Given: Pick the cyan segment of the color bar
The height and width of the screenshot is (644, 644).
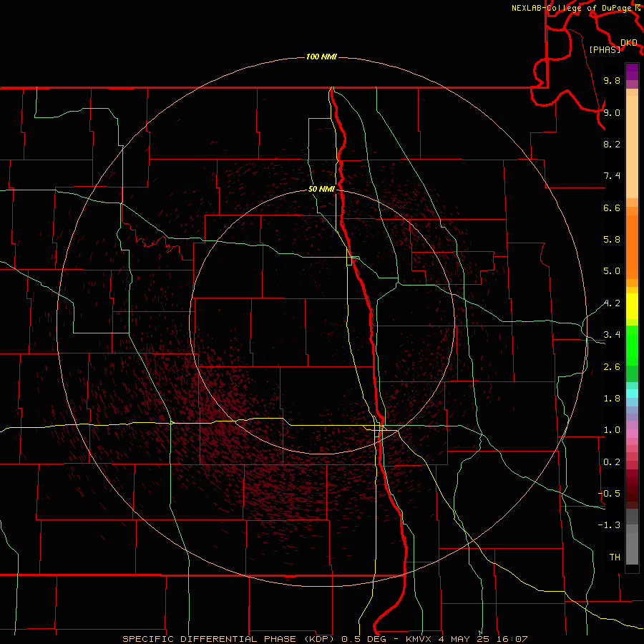Looking at the screenshot, I should coord(632,394).
